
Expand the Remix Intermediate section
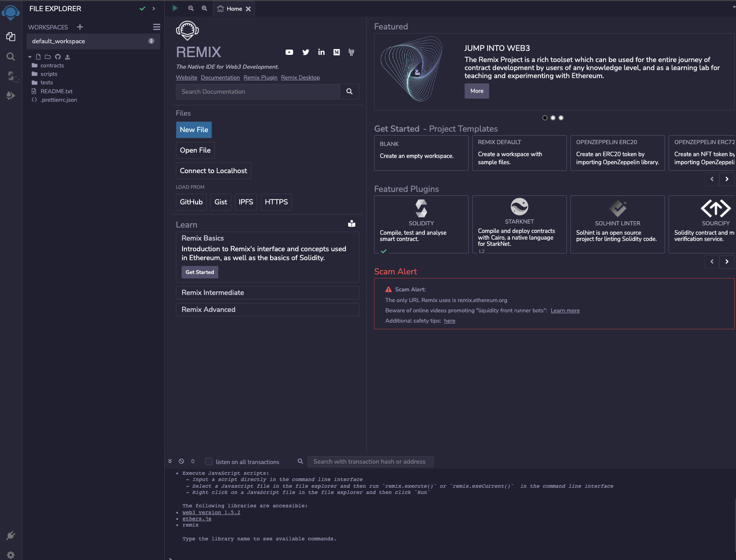pos(267,293)
